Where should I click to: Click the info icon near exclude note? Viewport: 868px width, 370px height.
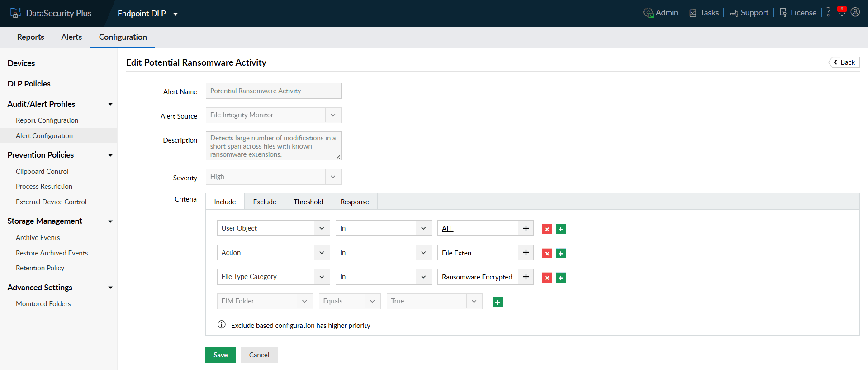pyautogui.click(x=222, y=324)
